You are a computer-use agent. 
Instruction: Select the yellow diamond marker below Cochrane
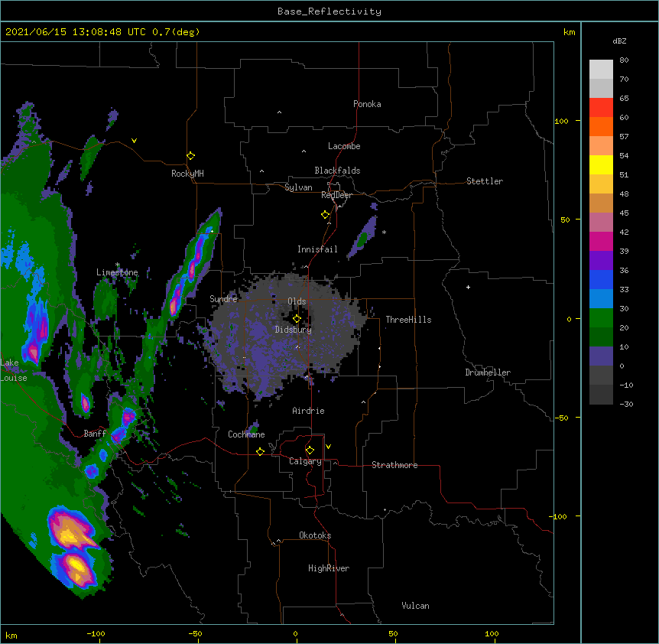click(260, 451)
